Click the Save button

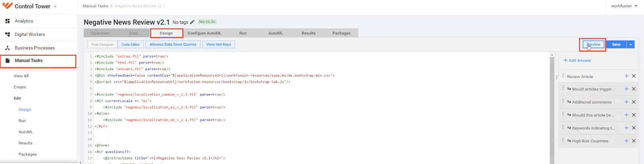point(616,44)
